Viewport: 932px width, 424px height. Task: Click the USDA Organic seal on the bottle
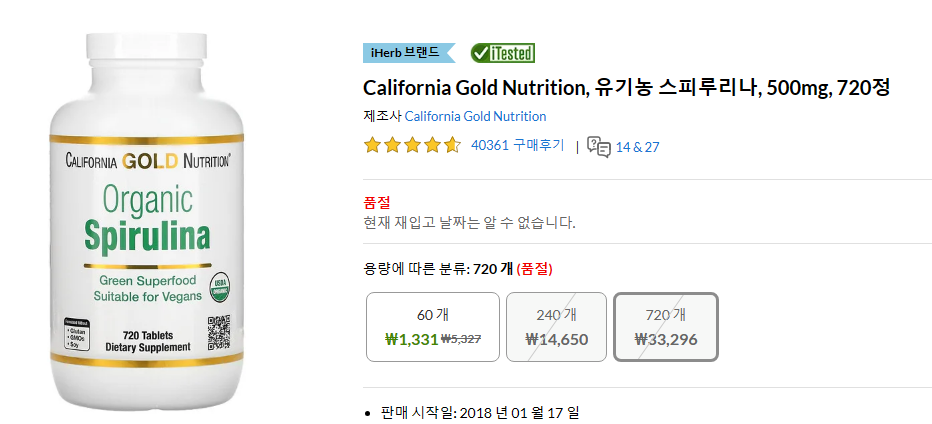pyautogui.click(x=222, y=288)
